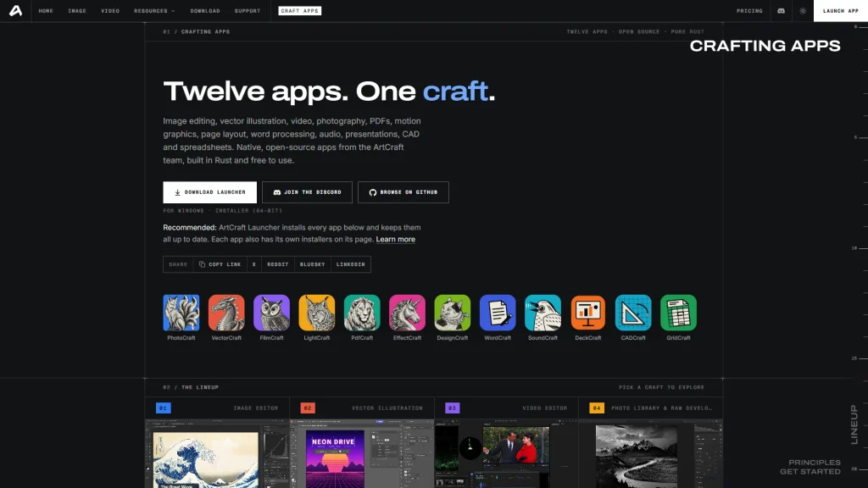Select the Craft Apps nav tab

click(299, 10)
